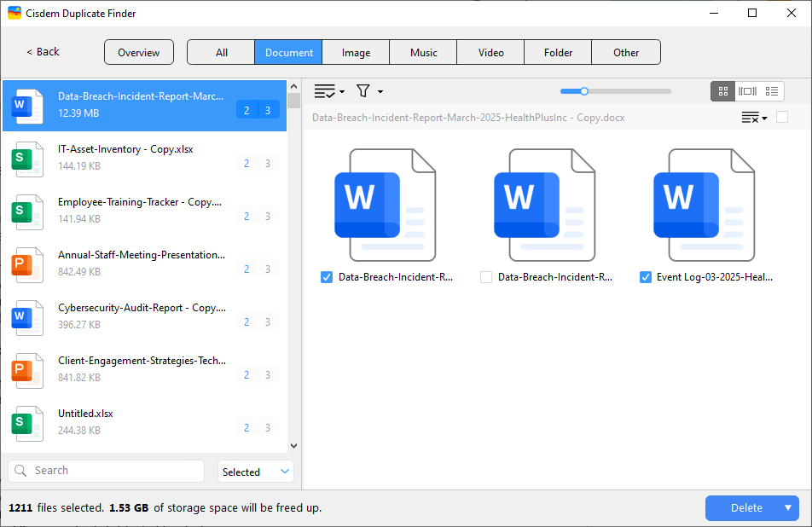Screen dimensions: 812x527
Task: Expand the filter dropdown arrow beside the funnel
Action: 379,91
